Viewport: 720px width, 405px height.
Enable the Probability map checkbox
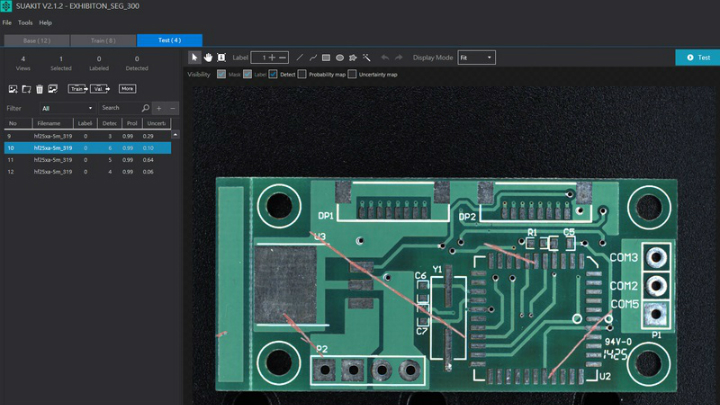pyautogui.click(x=303, y=75)
